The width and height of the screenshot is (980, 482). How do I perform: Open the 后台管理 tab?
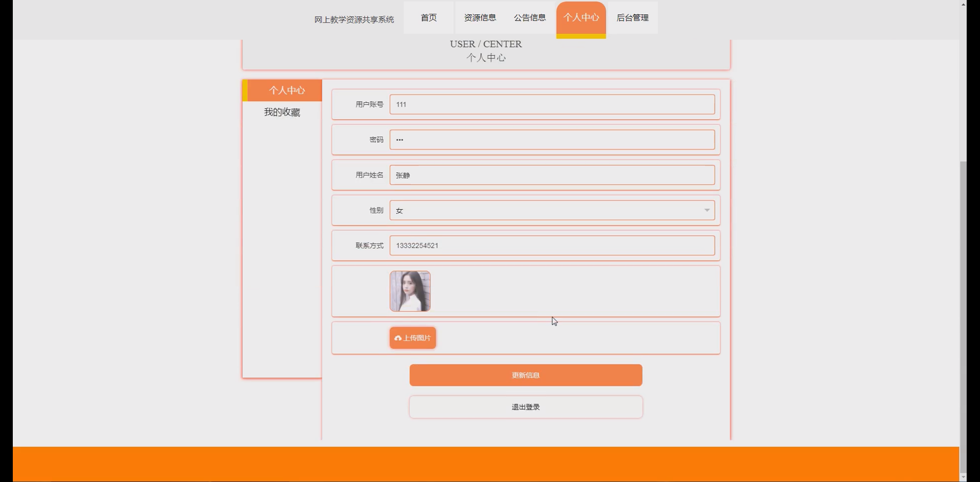632,17
